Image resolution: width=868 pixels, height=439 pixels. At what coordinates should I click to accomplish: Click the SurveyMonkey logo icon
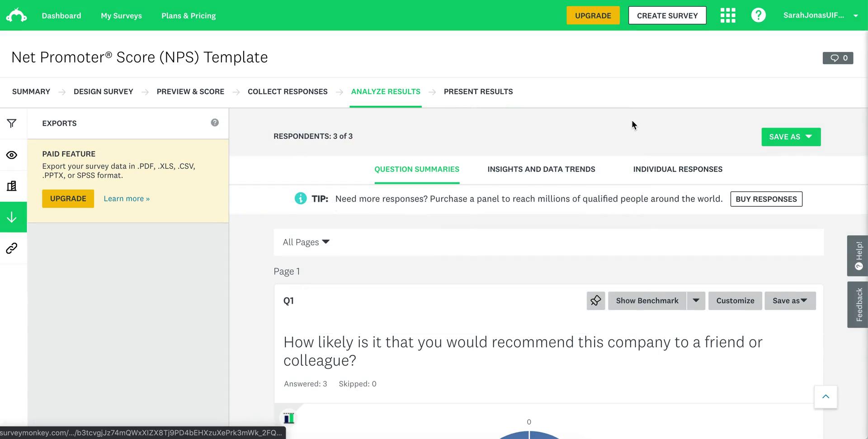click(x=16, y=15)
